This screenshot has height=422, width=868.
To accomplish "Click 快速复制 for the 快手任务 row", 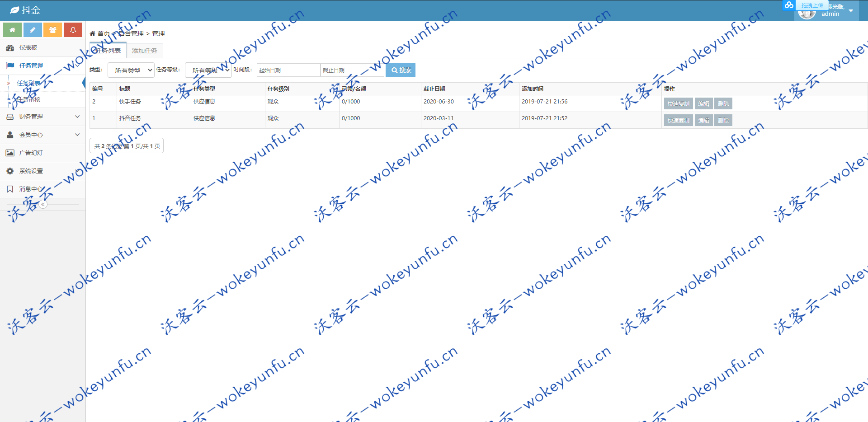I will tap(678, 103).
